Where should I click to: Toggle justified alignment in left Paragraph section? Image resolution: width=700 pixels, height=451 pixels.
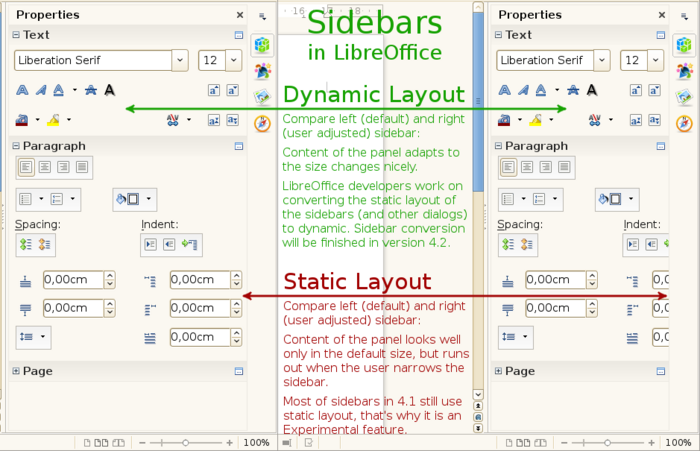[x=82, y=167]
